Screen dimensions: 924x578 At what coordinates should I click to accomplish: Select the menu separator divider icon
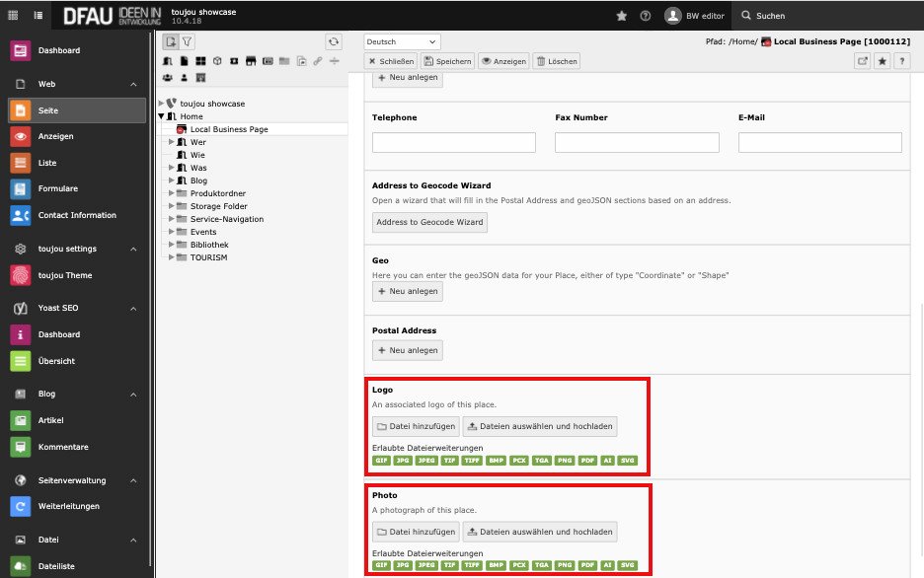click(x=334, y=61)
